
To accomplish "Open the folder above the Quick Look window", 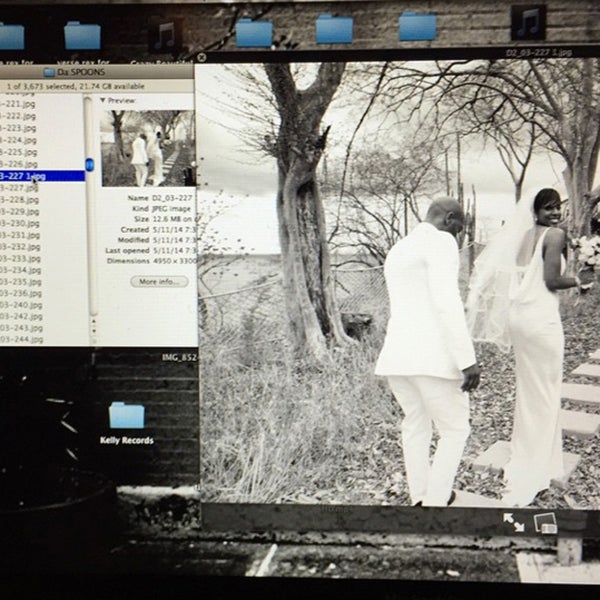I will point(334,29).
